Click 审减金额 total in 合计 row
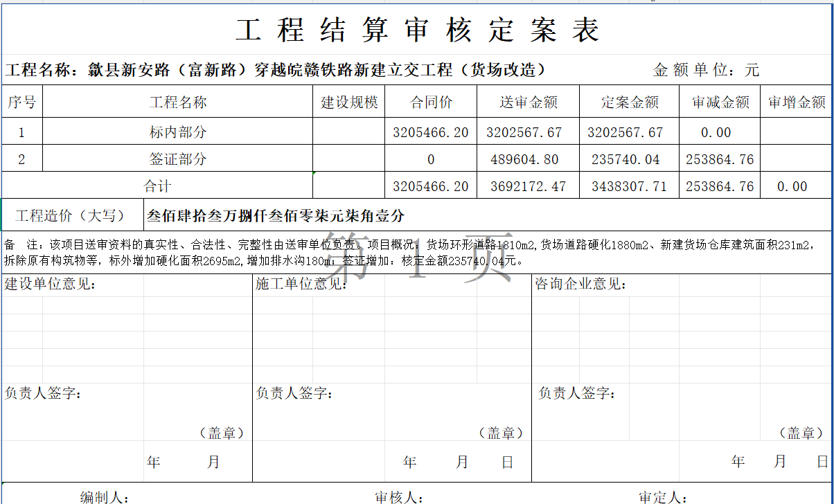The width and height of the screenshot is (834, 504). (x=720, y=186)
